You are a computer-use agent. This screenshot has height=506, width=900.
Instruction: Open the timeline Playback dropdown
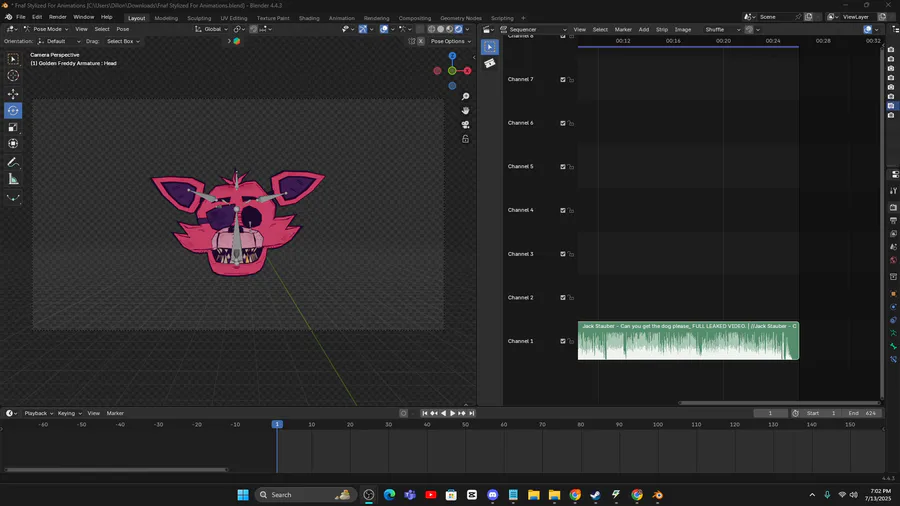[x=38, y=413]
